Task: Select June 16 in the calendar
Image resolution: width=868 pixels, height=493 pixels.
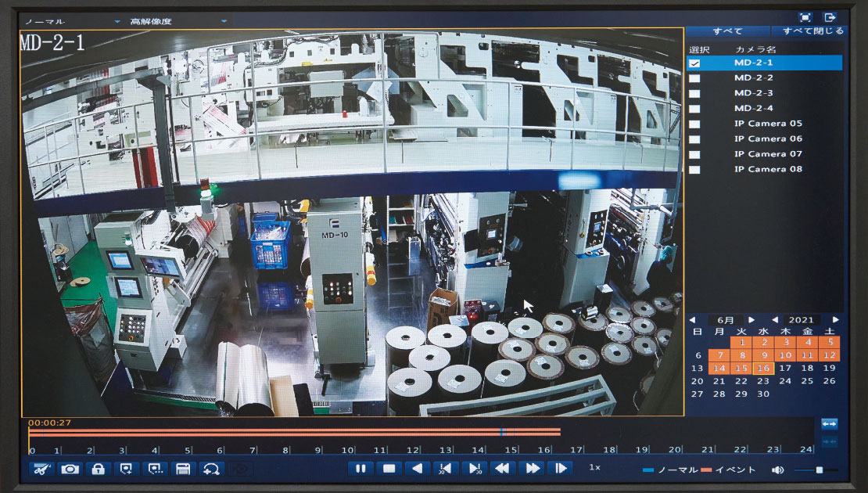Action: point(763,369)
